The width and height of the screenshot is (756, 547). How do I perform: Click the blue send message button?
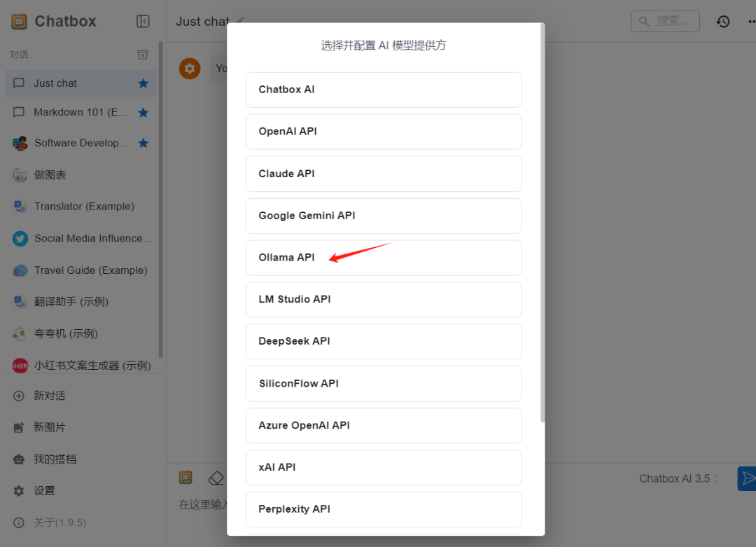point(747,478)
